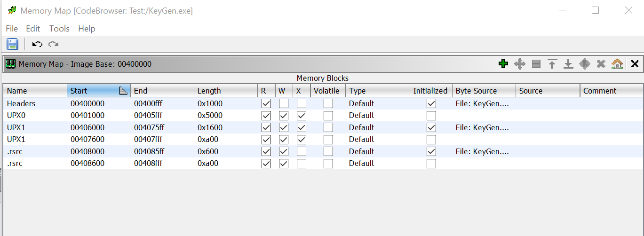The width and height of the screenshot is (644, 236).
Task: Click the Split Block icon
Action: pyautogui.click(x=536, y=64)
